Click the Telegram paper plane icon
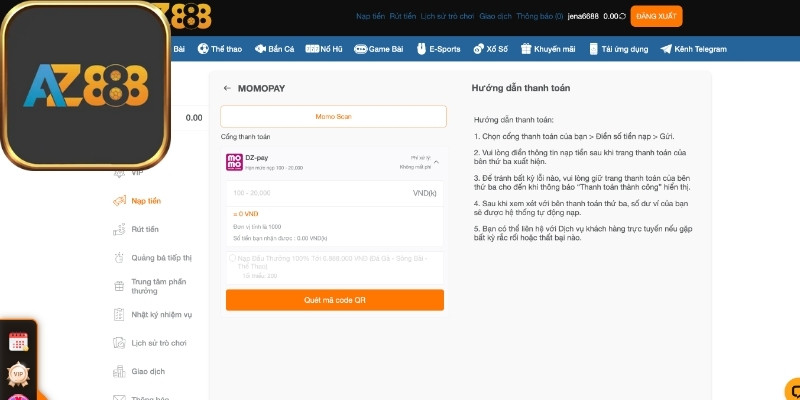 tap(666, 49)
